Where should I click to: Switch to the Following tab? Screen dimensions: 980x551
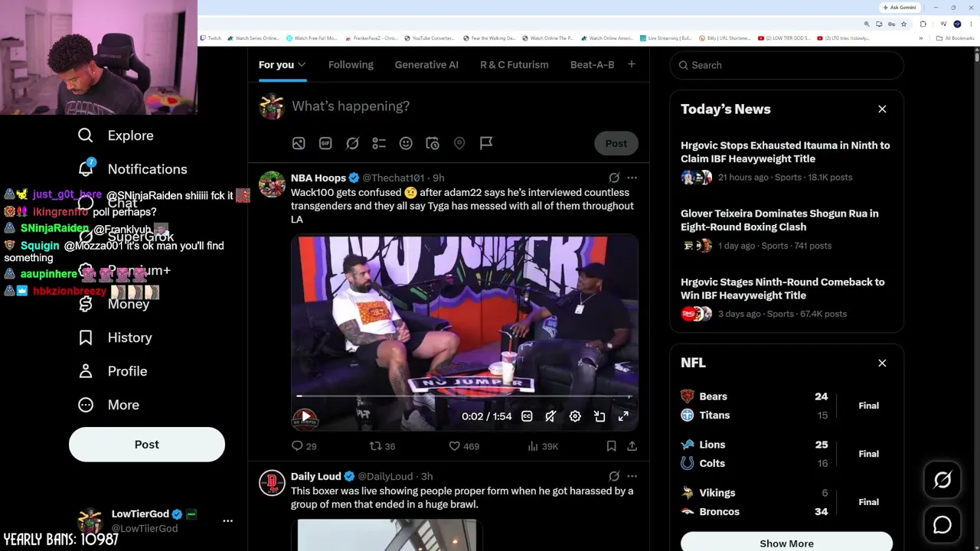pyautogui.click(x=351, y=65)
